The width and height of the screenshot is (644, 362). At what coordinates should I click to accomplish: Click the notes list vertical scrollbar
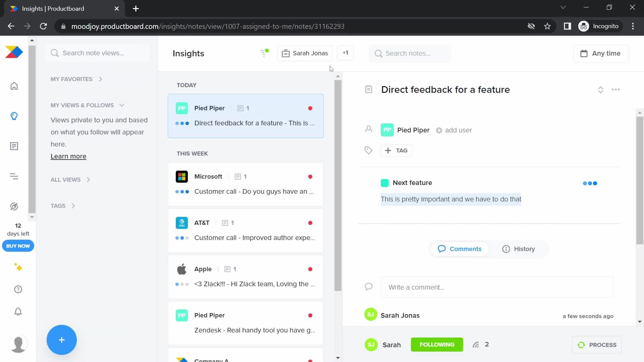(338, 185)
